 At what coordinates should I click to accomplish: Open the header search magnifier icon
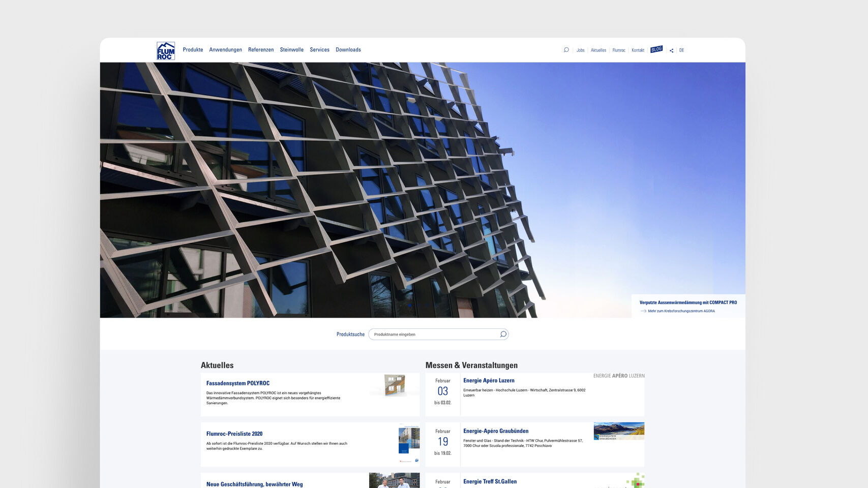(x=566, y=50)
